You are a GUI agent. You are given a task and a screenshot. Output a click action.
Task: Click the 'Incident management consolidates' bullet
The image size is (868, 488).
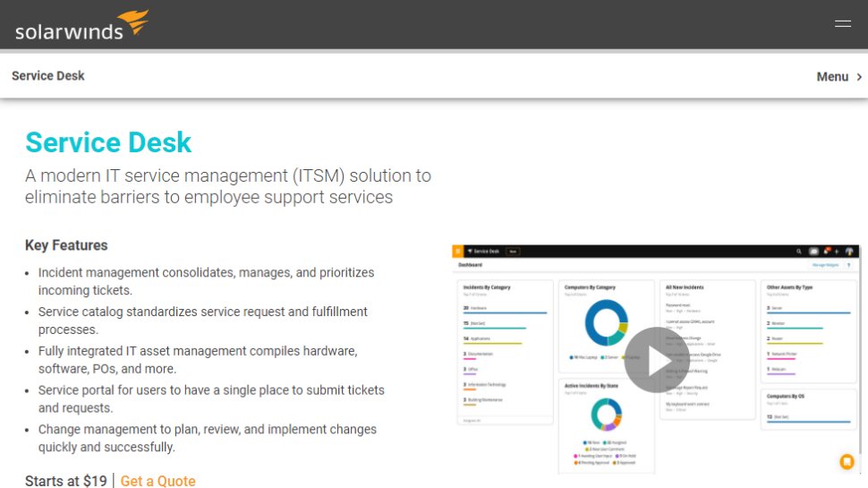[x=206, y=281]
